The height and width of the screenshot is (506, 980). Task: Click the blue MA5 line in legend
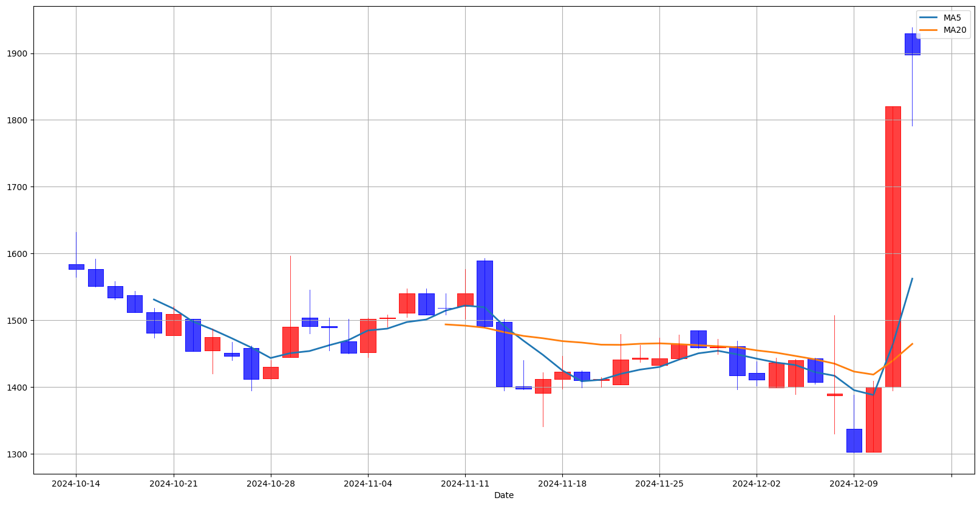tap(929, 18)
